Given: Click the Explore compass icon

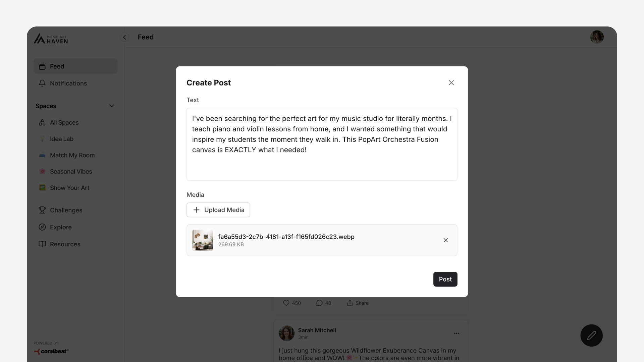Looking at the screenshot, I should pyautogui.click(x=42, y=227).
